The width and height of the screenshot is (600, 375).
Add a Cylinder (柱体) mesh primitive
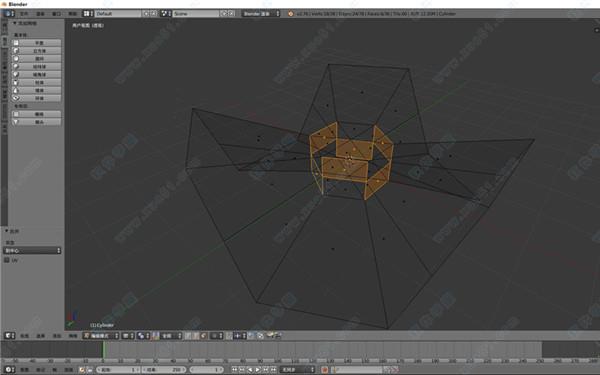[36, 83]
